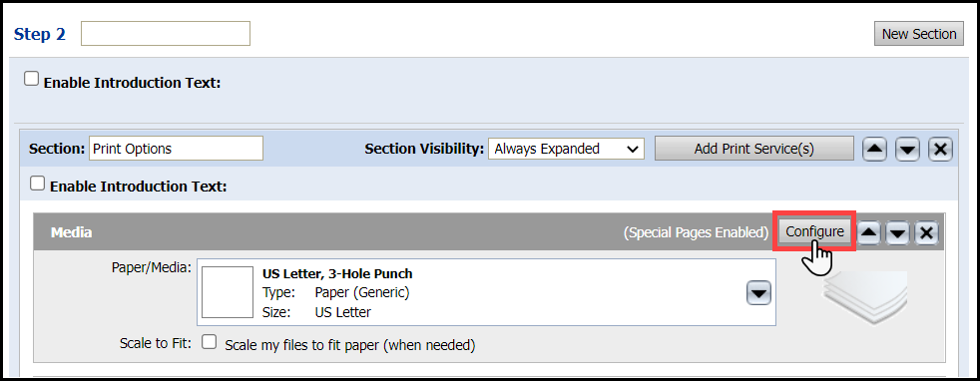Move Media item up
Viewport: 980px width, 381px height.
tap(869, 232)
